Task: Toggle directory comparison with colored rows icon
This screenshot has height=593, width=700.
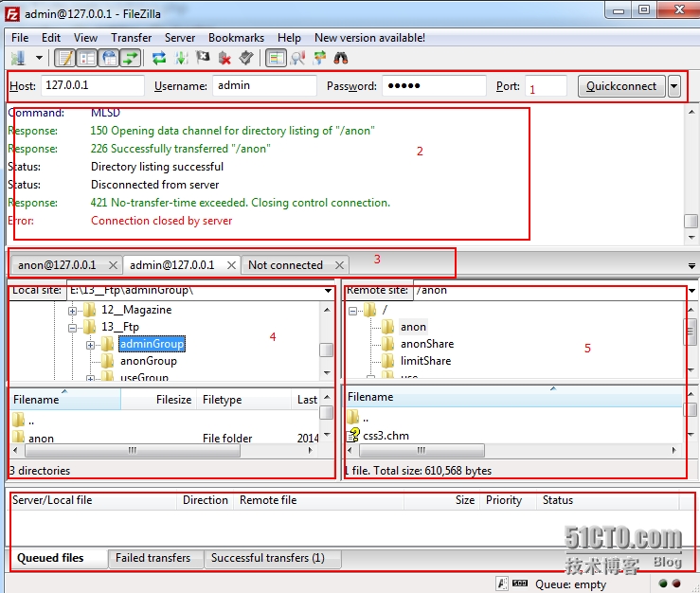Action: pos(276,58)
